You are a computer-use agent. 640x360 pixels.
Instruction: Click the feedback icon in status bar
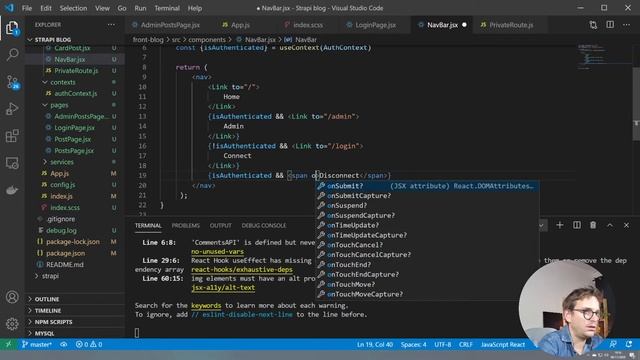613,344
